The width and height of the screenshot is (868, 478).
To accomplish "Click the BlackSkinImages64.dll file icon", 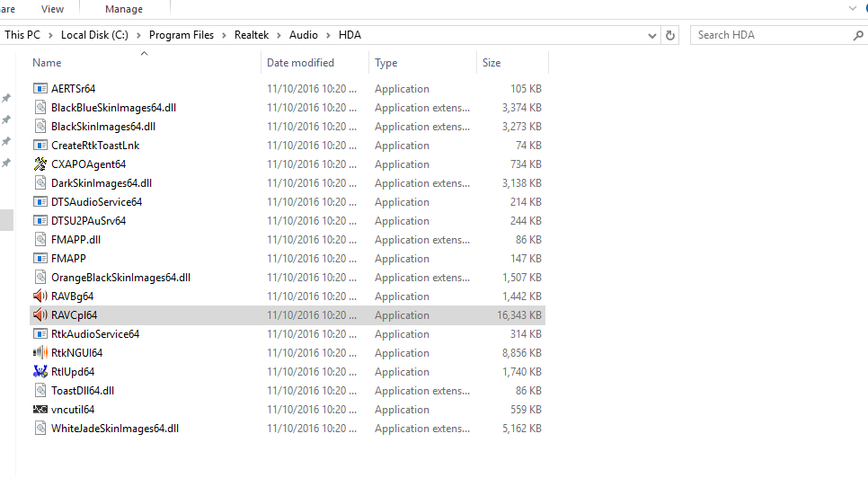I will click(x=40, y=126).
